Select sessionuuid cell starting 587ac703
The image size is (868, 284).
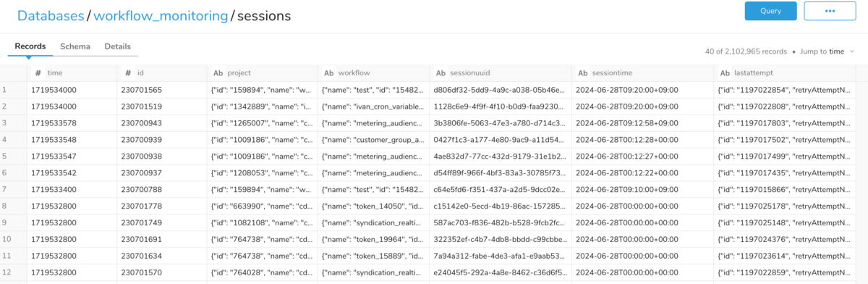[501, 222]
